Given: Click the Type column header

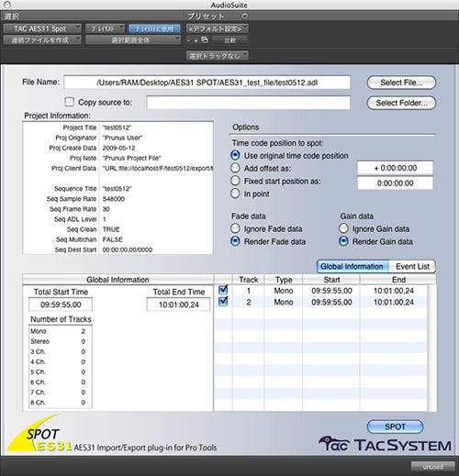Looking at the screenshot, I should click(284, 280).
